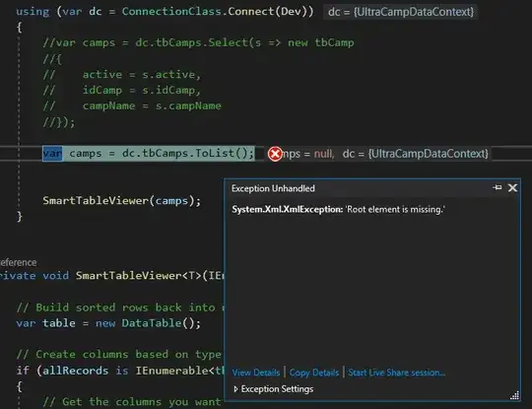Click the reference count CodeLens text

[19, 263]
